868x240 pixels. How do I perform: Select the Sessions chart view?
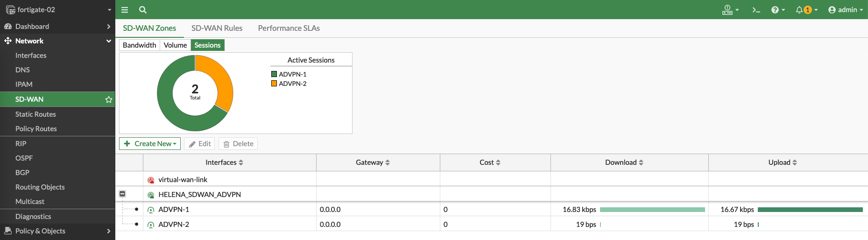[x=207, y=45]
